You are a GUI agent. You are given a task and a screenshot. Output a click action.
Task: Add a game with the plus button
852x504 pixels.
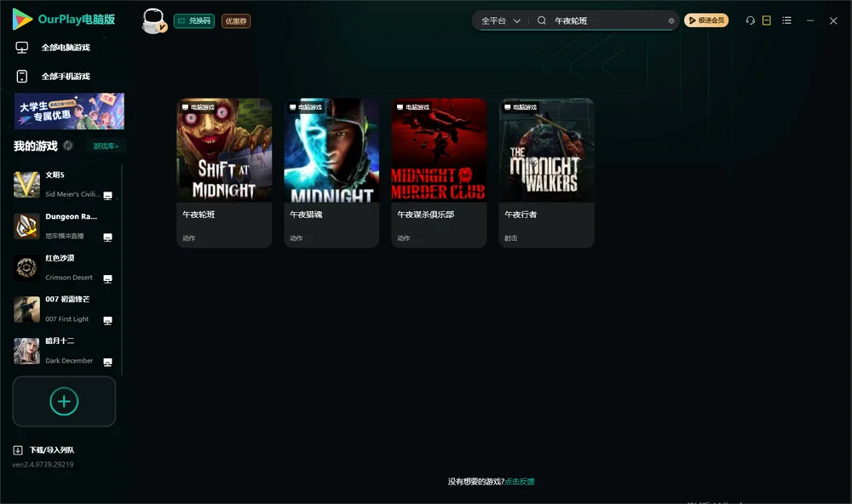[x=64, y=401]
